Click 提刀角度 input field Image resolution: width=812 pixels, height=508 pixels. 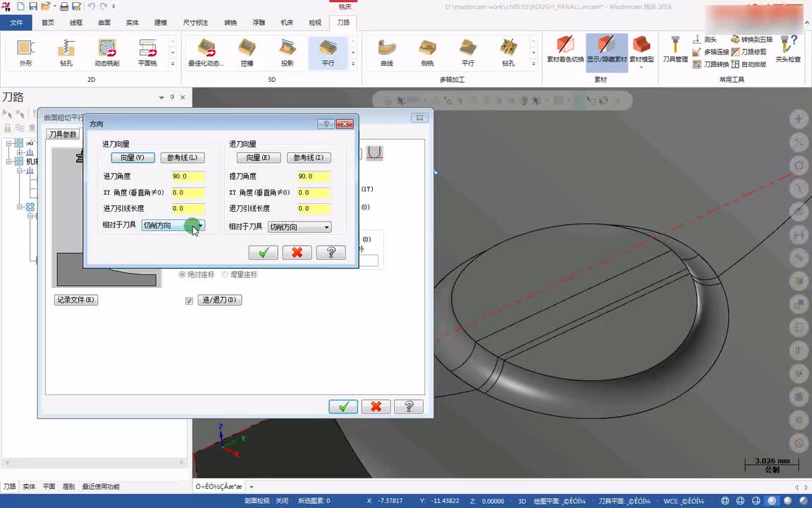[314, 176]
